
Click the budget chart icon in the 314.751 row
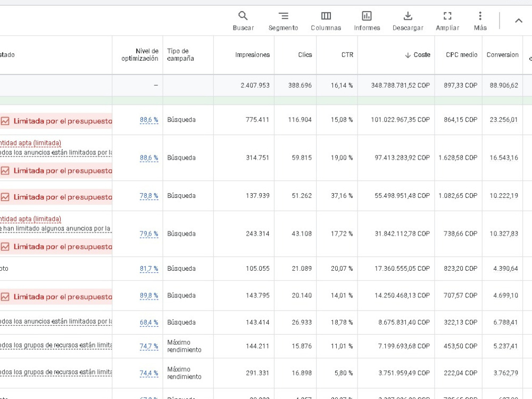tap(5, 171)
